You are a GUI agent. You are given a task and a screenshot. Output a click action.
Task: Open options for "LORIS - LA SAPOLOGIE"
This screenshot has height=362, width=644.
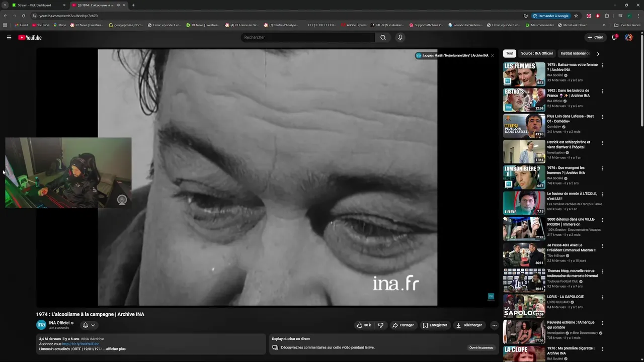[x=602, y=297]
